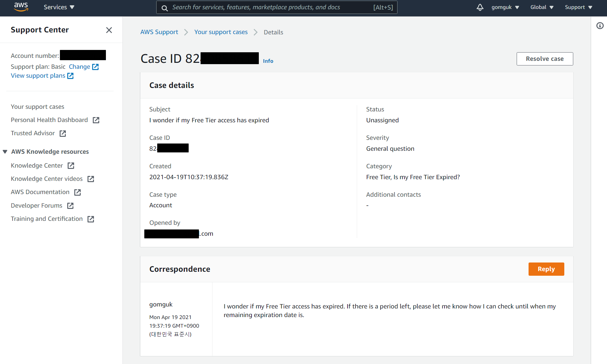Click Resolve case button
Image resolution: width=607 pixels, height=364 pixels.
(544, 59)
